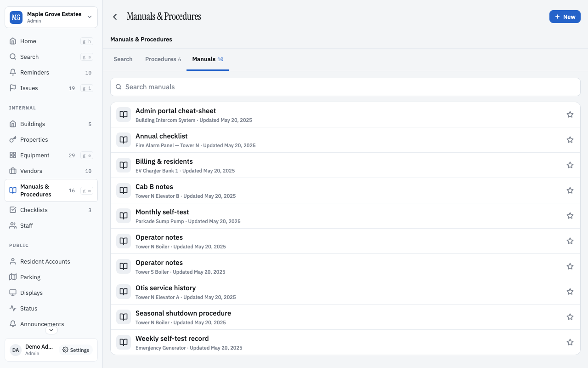The height and width of the screenshot is (368, 588).
Task: Star the Admin portal cheat-sheet manual
Action: pyautogui.click(x=570, y=115)
